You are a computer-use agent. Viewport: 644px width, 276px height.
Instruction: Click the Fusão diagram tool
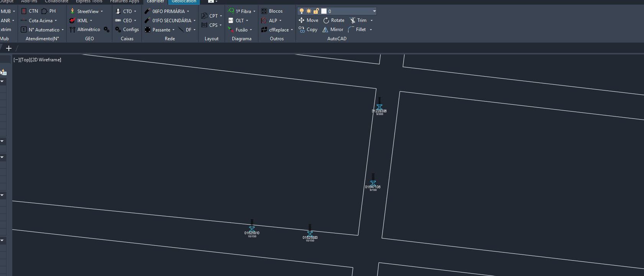tap(231, 30)
